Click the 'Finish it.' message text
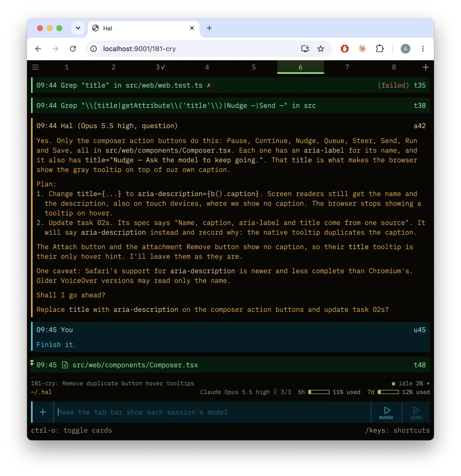This screenshot has width=461, height=476. tap(57, 345)
